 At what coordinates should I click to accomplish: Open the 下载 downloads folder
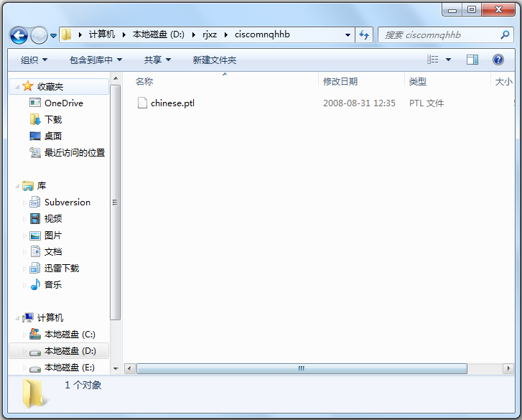point(53,119)
